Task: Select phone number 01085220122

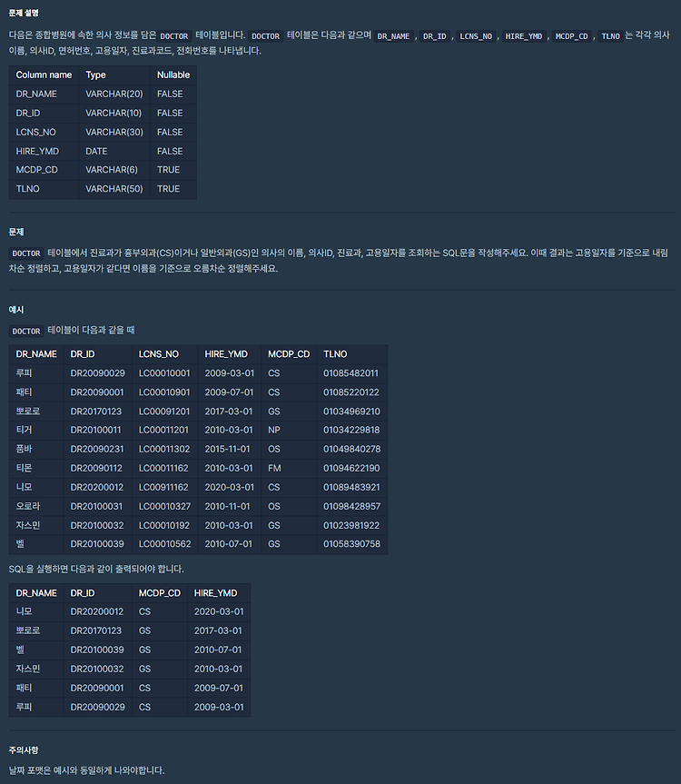Action: tap(351, 392)
